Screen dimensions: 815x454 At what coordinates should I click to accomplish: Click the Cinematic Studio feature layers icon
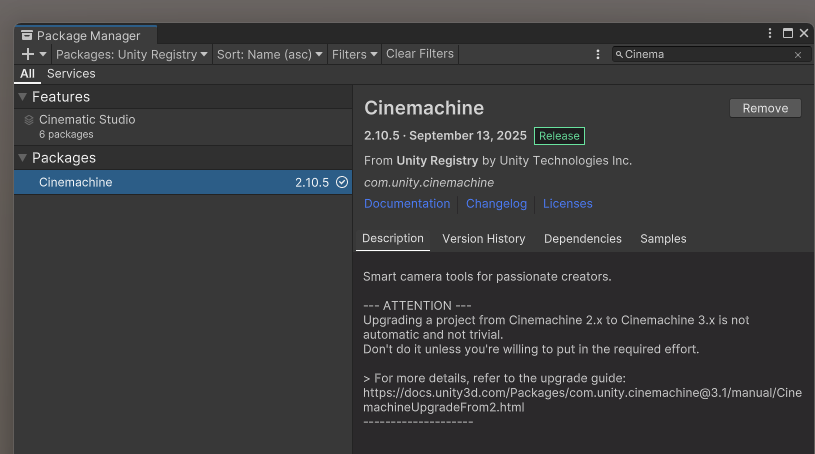(29, 120)
